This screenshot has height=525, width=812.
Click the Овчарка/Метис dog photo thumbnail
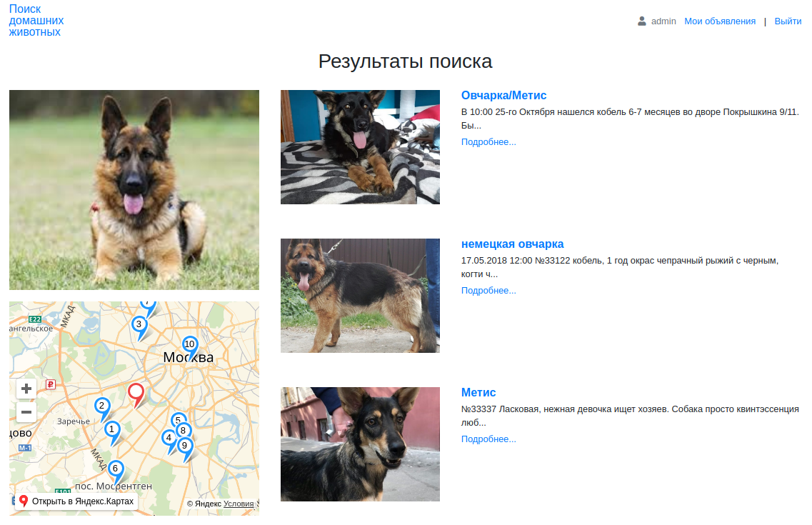coord(360,147)
